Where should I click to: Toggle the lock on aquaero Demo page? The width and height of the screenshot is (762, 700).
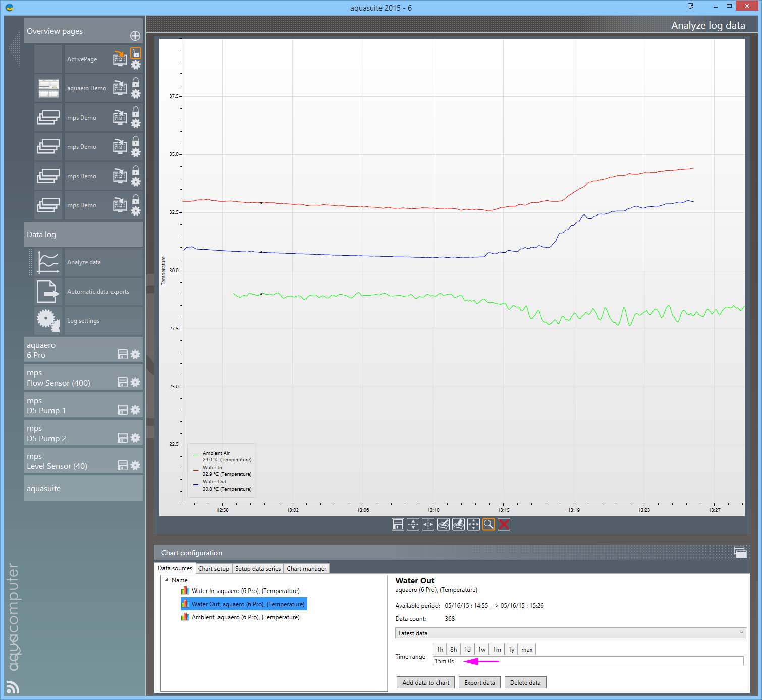coord(136,82)
